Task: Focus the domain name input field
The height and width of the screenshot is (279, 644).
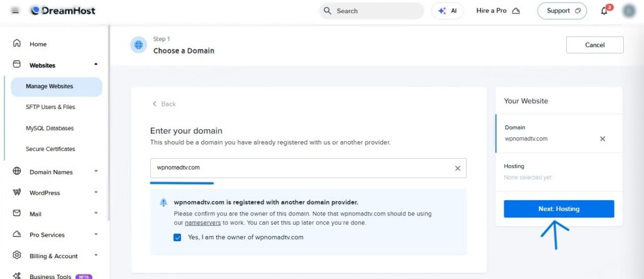Action: [x=308, y=168]
